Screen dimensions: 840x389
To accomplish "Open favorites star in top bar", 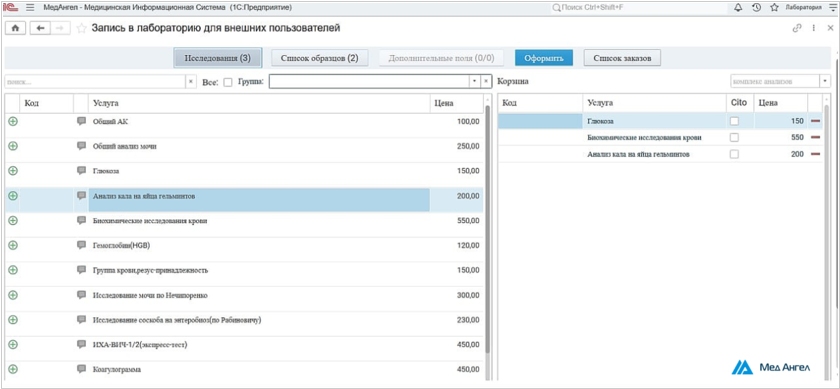I will [774, 8].
